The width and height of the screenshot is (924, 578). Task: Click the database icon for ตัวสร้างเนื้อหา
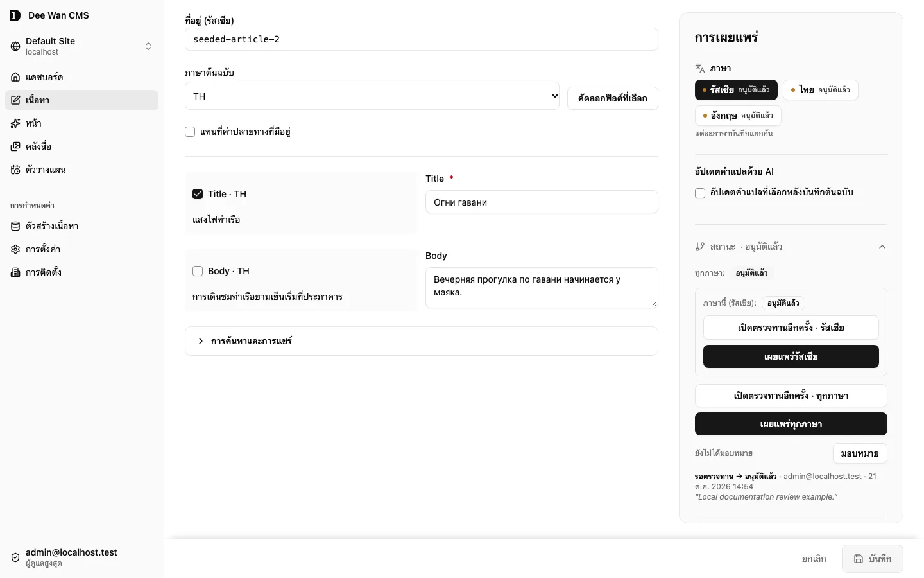click(x=15, y=226)
